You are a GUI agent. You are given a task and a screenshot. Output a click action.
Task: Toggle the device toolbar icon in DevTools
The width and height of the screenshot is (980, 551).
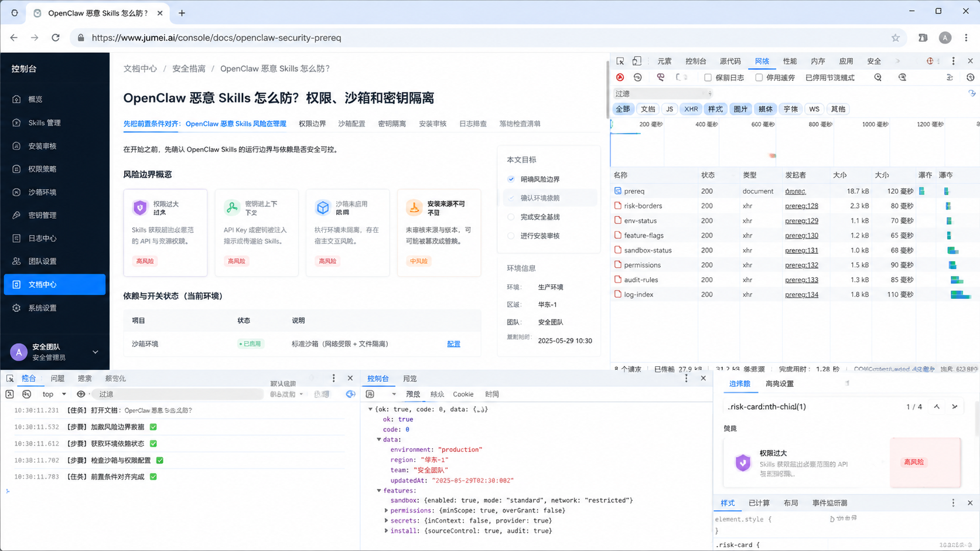pos(637,61)
